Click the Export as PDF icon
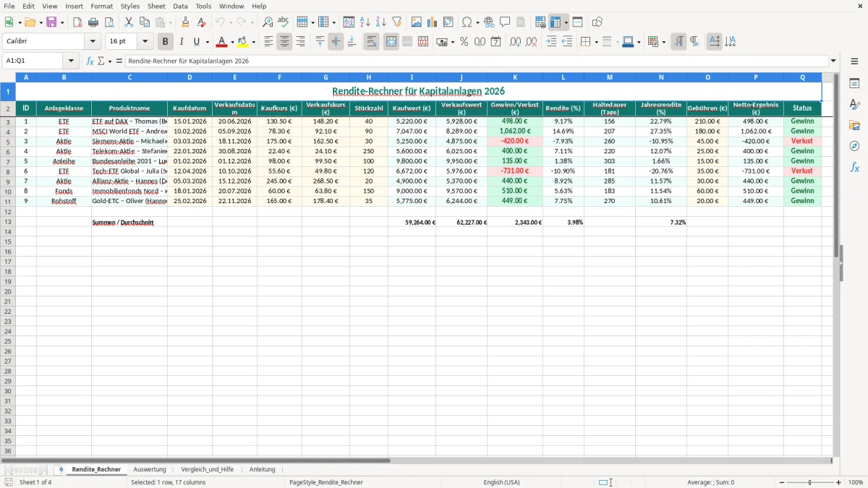This screenshot has width=868, height=488. pyautogui.click(x=77, y=22)
